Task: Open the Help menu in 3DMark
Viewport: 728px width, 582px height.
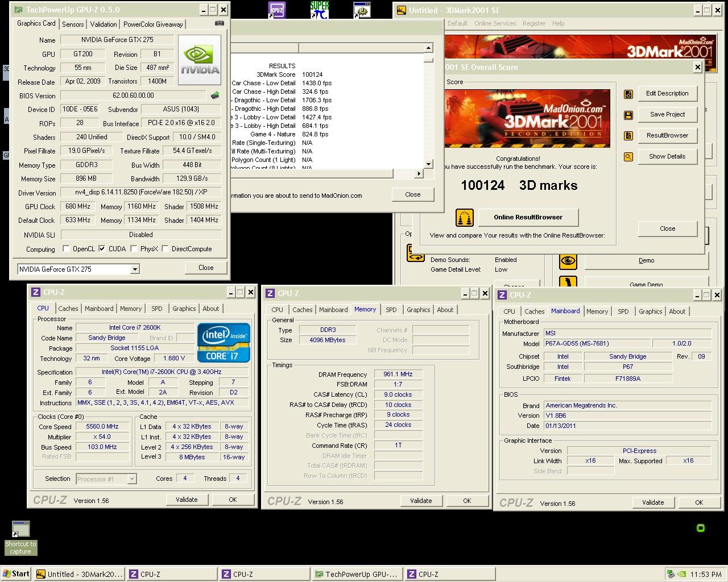Action: [x=559, y=23]
